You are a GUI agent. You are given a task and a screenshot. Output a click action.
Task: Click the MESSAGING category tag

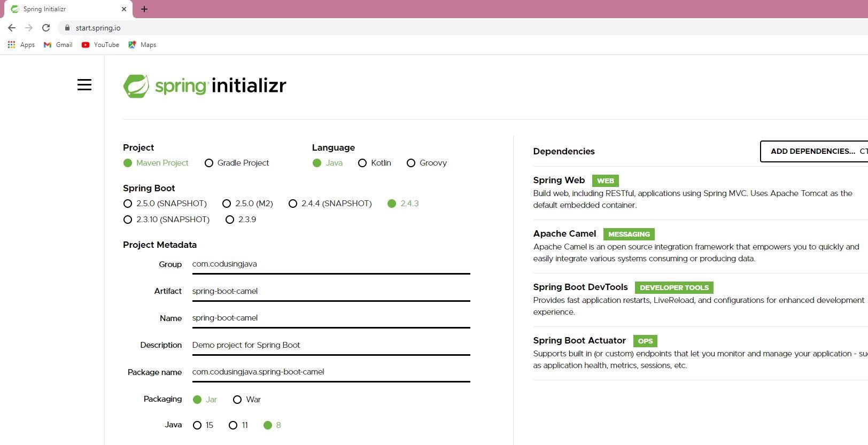coord(629,235)
